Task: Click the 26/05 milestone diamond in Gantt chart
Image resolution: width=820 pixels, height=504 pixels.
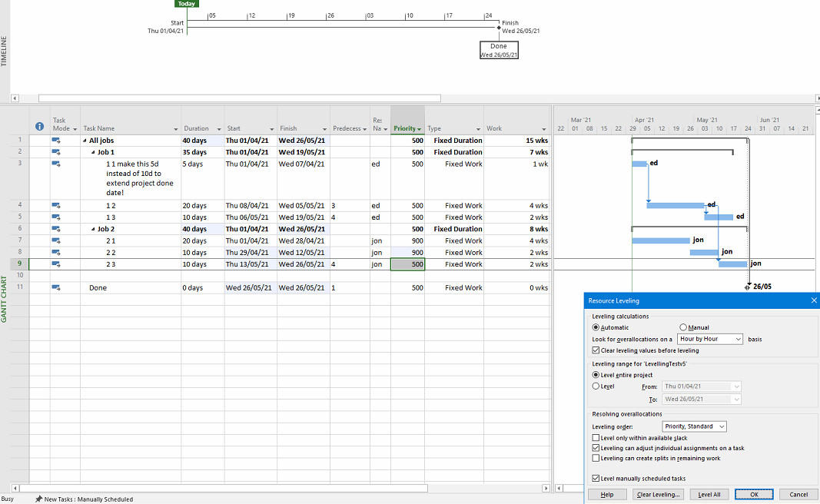Action: coord(747,287)
